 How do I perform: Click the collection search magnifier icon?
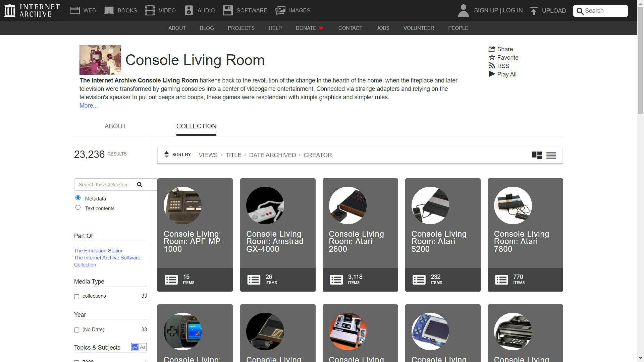[140, 185]
